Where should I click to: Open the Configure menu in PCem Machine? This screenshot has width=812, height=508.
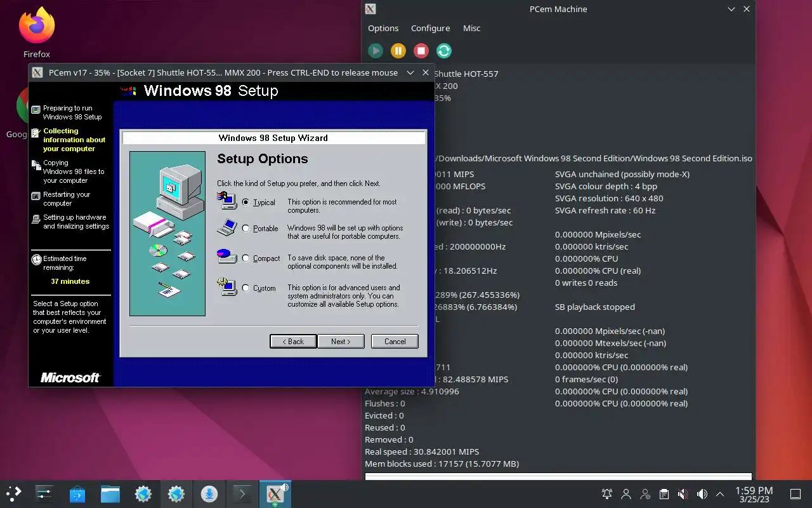coord(430,28)
